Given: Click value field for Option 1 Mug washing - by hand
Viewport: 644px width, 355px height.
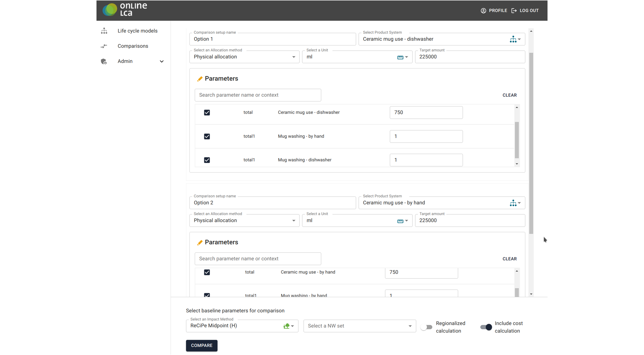Looking at the screenshot, I should (x=426, y=136).
